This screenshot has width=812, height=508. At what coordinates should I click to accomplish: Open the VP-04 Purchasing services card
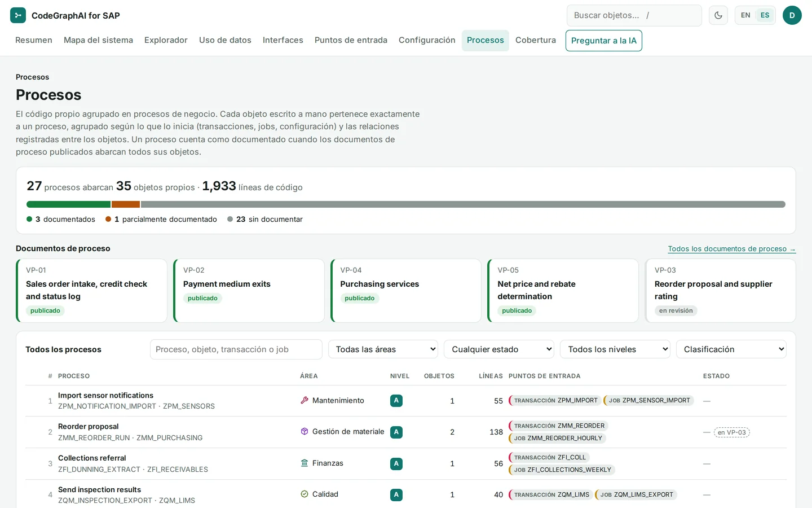(406, 291)
